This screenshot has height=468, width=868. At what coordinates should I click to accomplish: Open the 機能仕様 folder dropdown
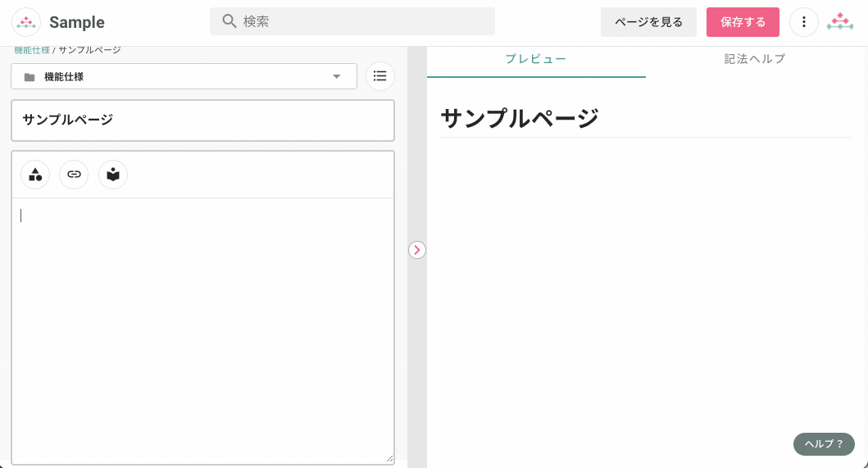point(184,76)
